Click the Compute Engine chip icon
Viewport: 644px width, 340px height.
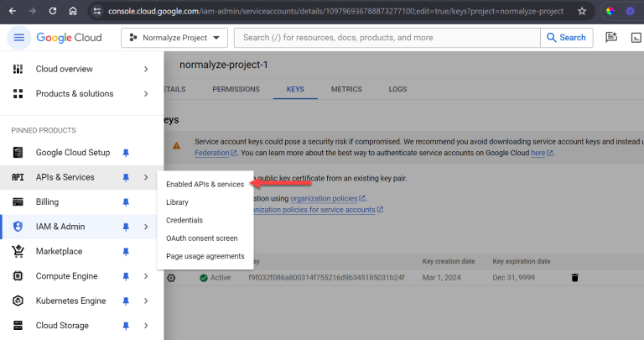pyautogui.click(x=18, y=276)
